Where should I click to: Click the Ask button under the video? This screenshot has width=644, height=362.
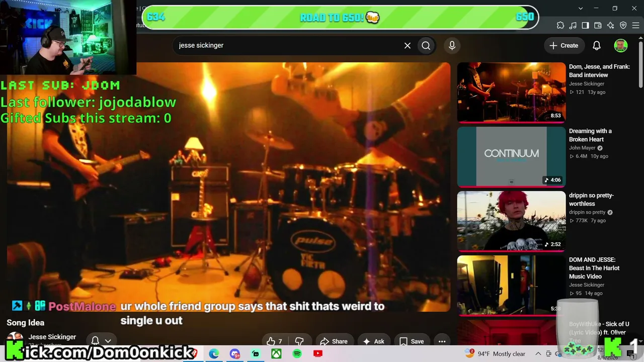click(373, 341)
